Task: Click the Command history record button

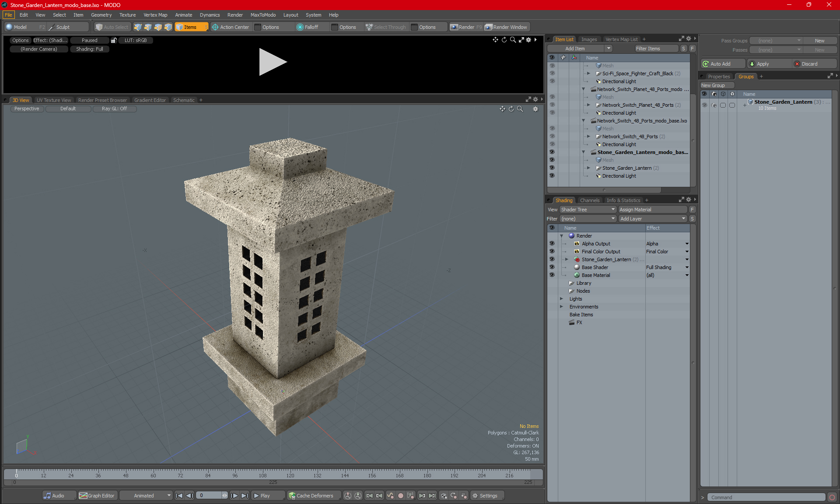Action: point(832,497)
